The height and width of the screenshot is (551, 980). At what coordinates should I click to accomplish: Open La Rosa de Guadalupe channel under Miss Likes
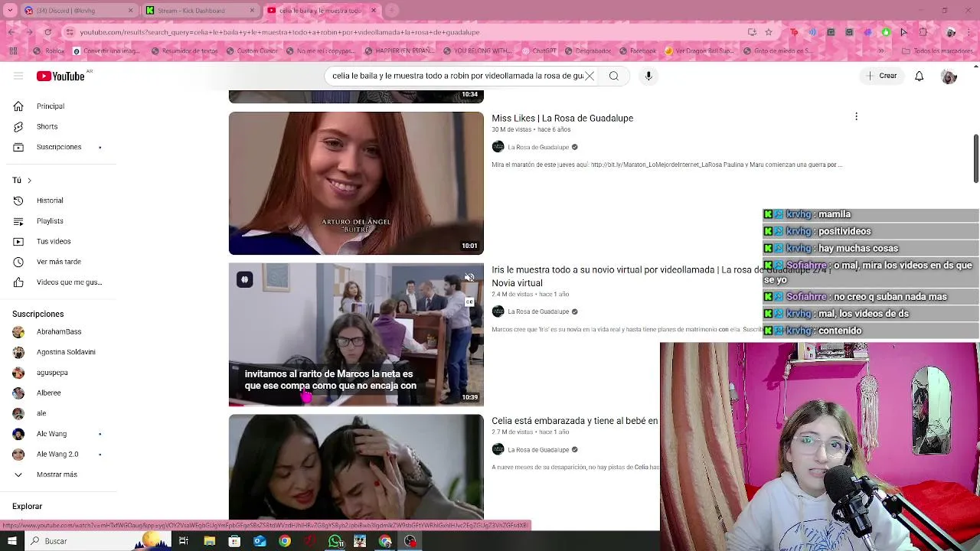[x=538, y=147]
